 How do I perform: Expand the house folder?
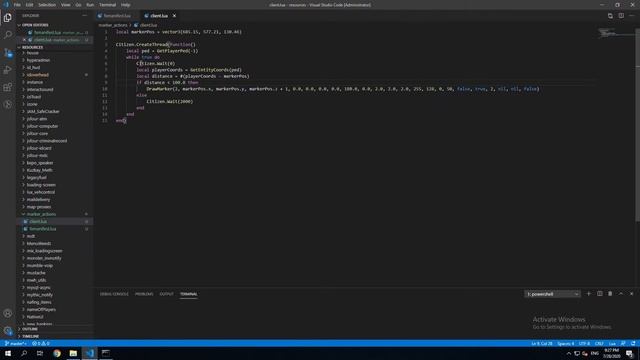(x=33, y=53)
